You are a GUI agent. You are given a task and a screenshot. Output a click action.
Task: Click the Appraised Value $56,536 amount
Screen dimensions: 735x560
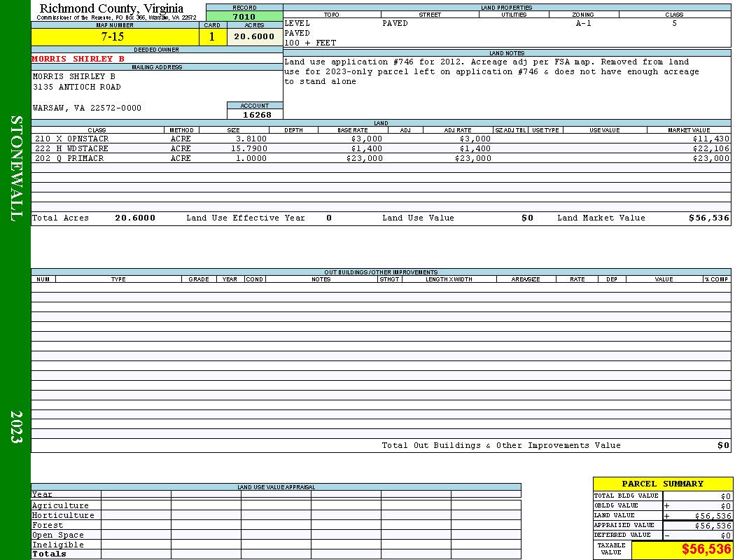(x=713, y=526)
